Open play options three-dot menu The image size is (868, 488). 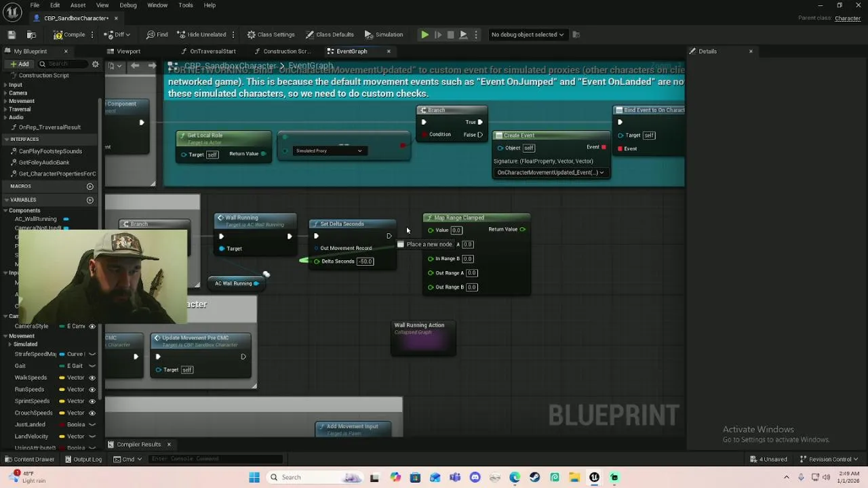(476, 35)
